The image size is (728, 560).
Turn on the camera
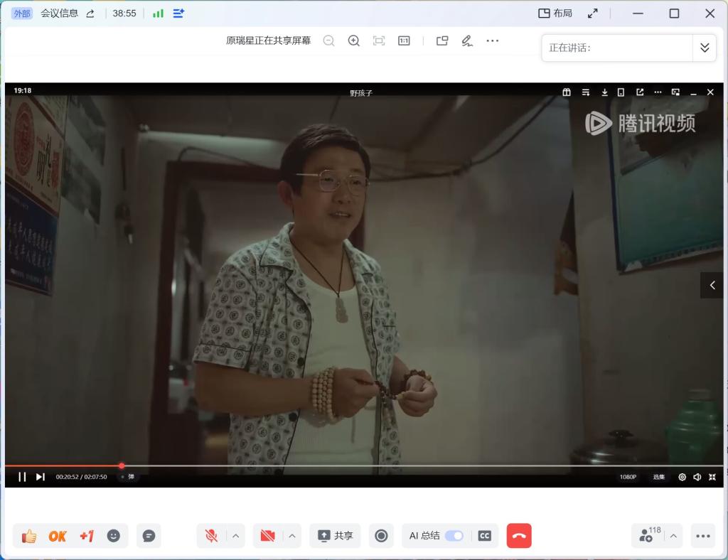267,536
